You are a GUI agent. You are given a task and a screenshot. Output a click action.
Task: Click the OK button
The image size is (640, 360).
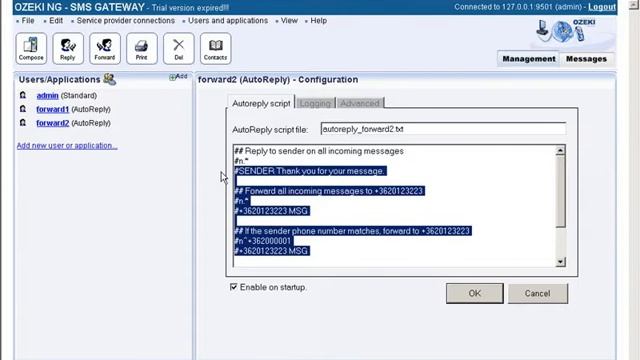475,293
